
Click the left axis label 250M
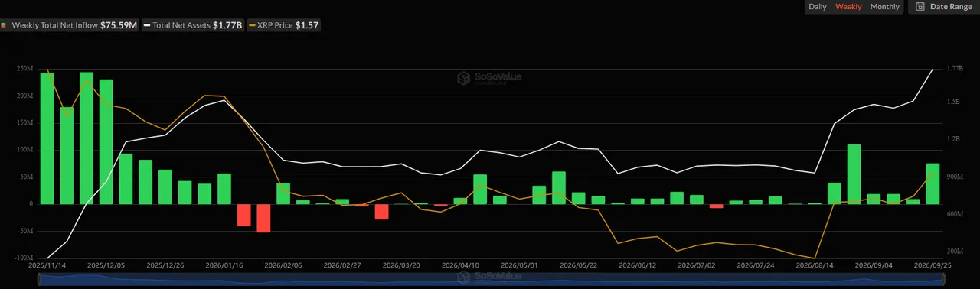25,69
